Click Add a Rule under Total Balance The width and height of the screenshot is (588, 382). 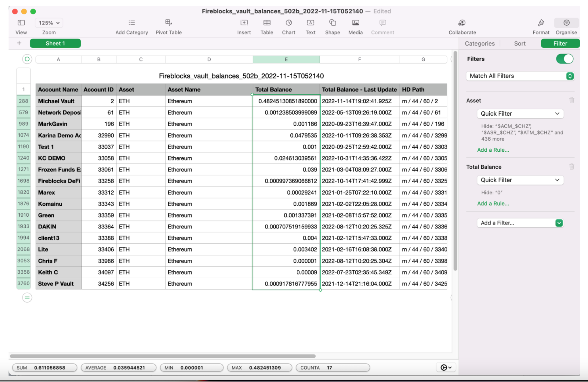tap(493, 204)
